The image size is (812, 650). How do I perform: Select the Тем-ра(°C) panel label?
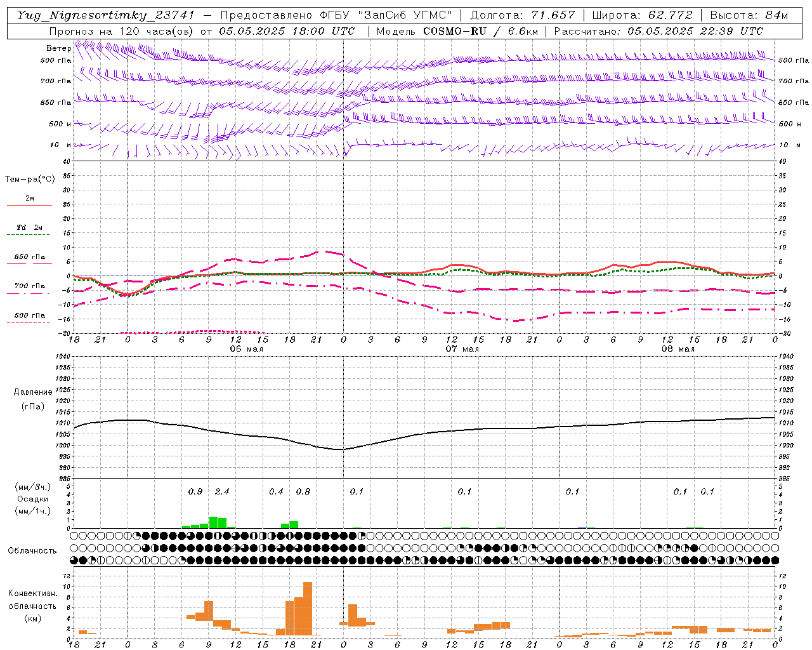tap(30, 180)
